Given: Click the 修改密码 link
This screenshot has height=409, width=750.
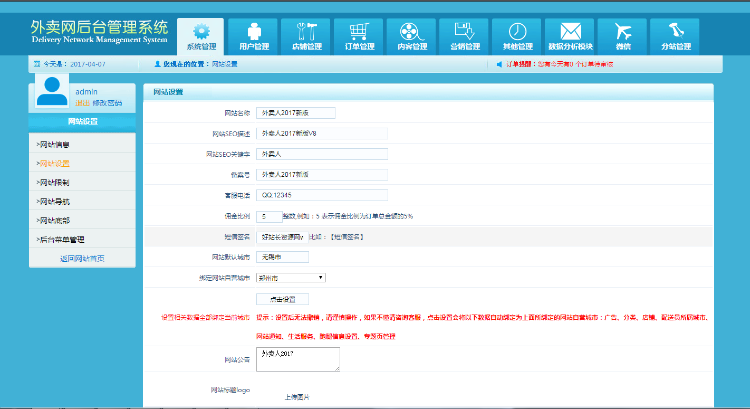Looking at the screenshot, I should pos(107,103).
